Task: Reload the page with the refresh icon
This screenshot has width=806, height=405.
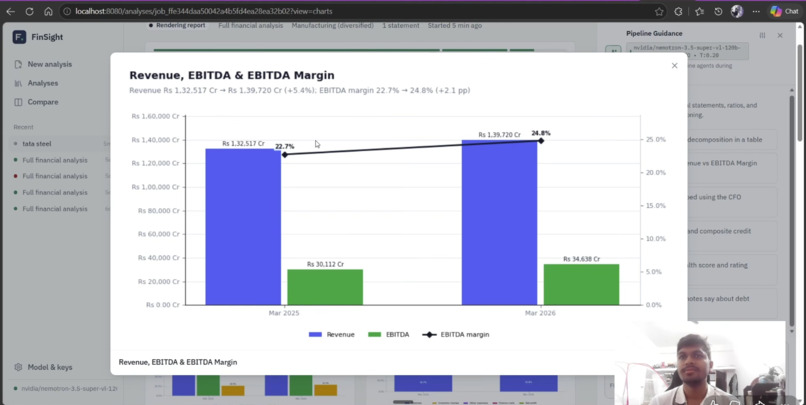Action: tap(29, 11)
